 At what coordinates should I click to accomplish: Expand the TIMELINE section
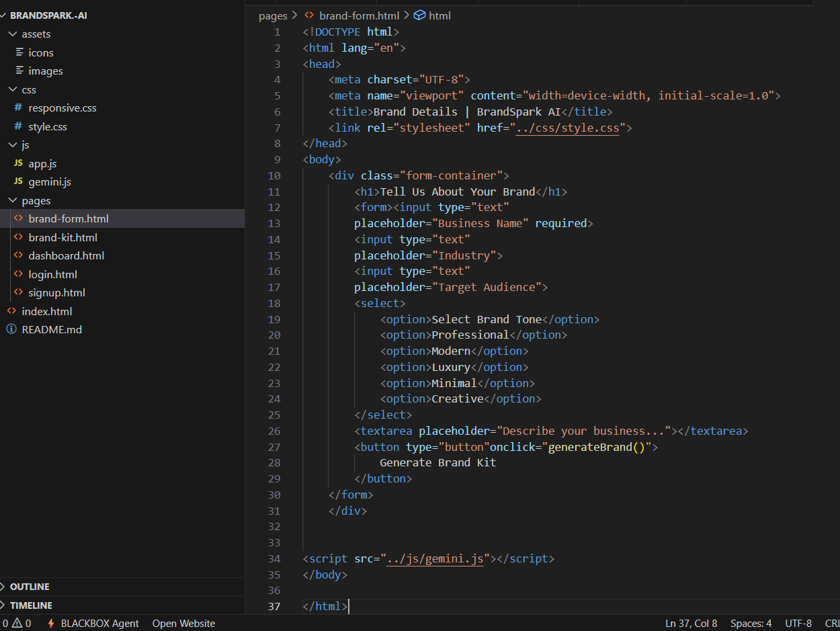tap(31, 605)
